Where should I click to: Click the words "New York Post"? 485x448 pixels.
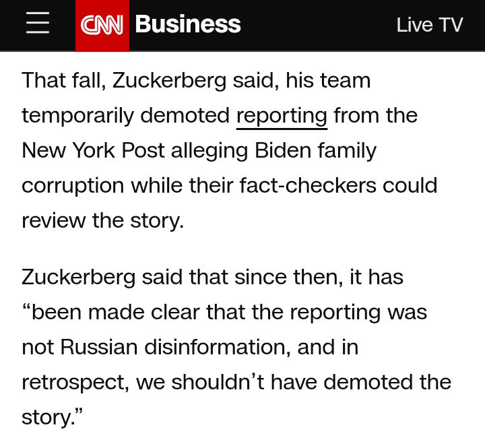click(x=93, y=150)
